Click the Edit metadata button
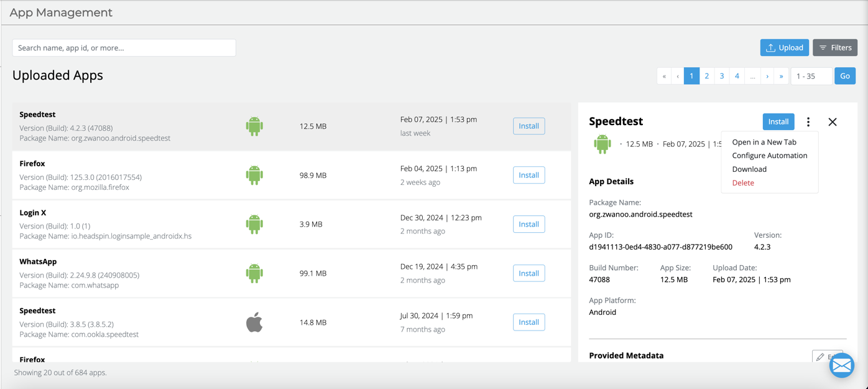 tap(828, 357)
